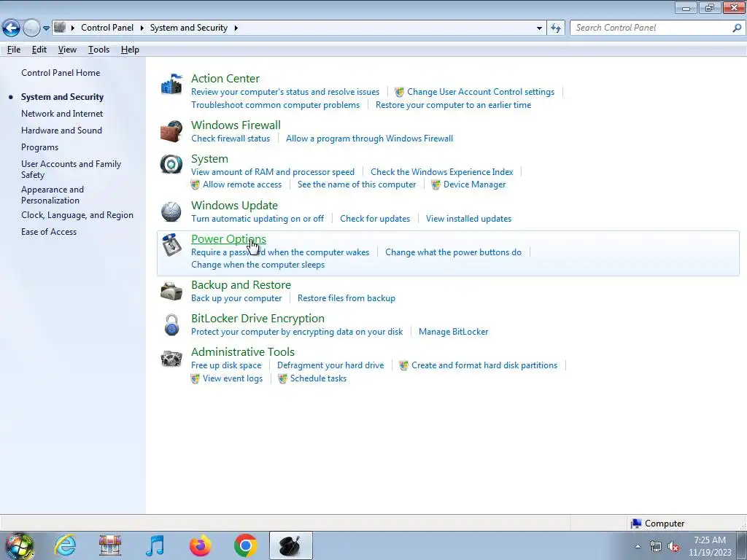Click the Administrative Tools gears icon
The height and width of the screenshot is (560, 747).
(171, 358)
